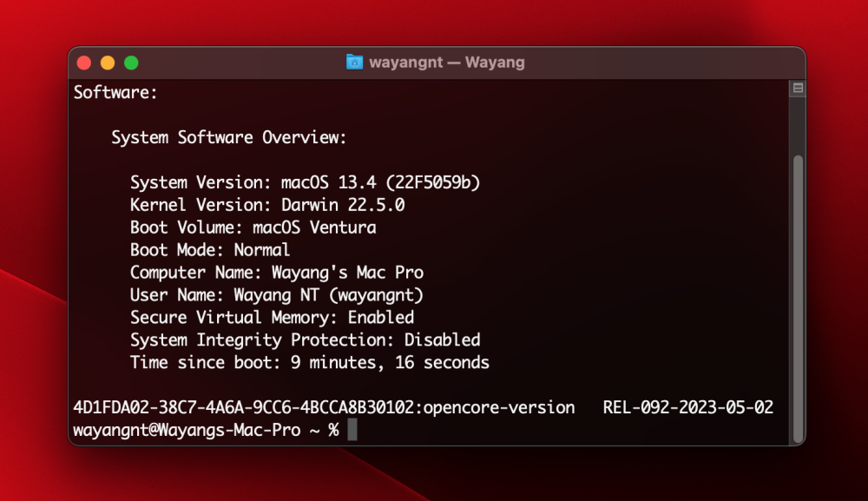Click 'Computer Name: Wayang's Mac Pro' line
This screenshot has width=868, height=501.
277,273
